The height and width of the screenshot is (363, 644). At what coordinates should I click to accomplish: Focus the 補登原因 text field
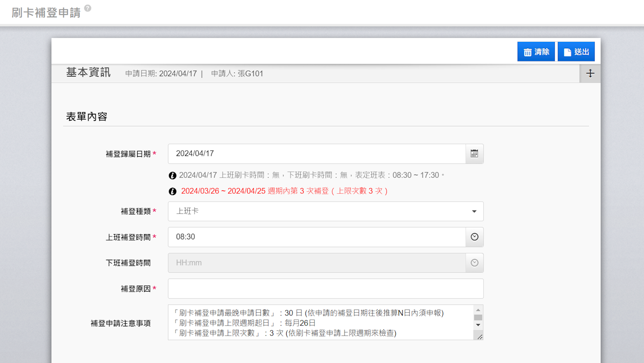pos(326,289)
